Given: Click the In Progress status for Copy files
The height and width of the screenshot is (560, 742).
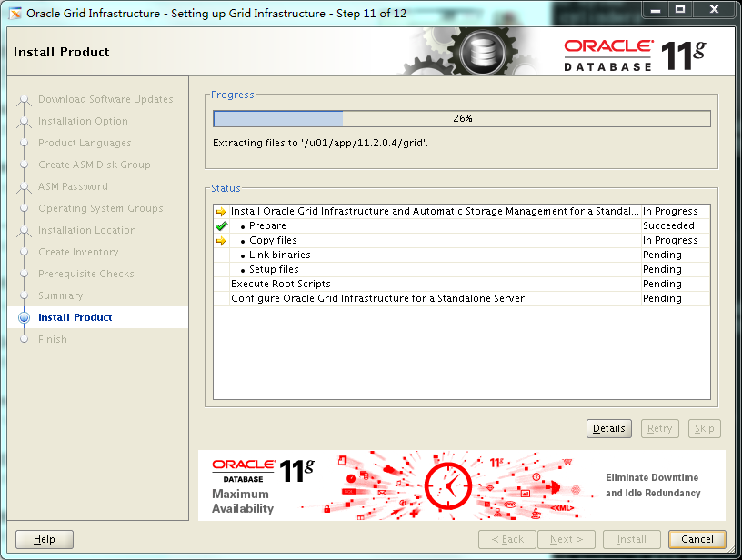Looking at the screenshot, I should point(670,241).
